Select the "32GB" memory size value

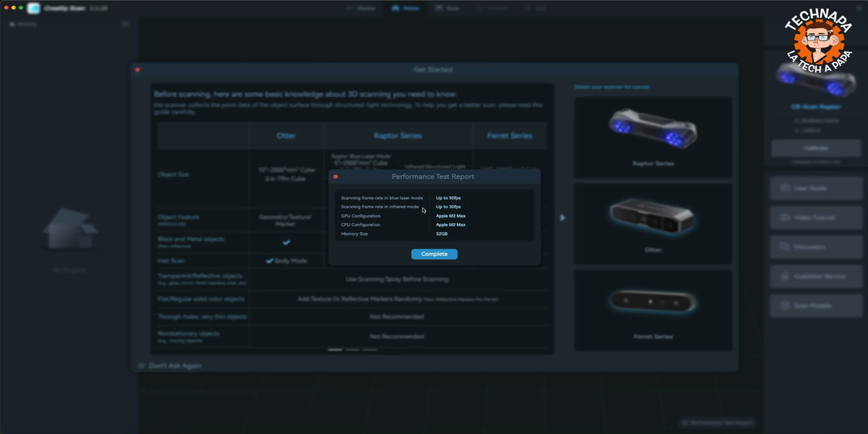442,234
